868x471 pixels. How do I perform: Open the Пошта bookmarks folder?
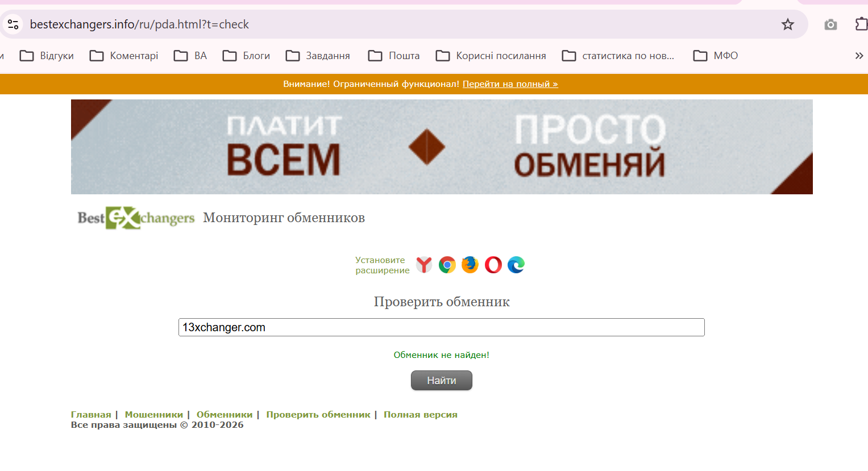(394, 56)
